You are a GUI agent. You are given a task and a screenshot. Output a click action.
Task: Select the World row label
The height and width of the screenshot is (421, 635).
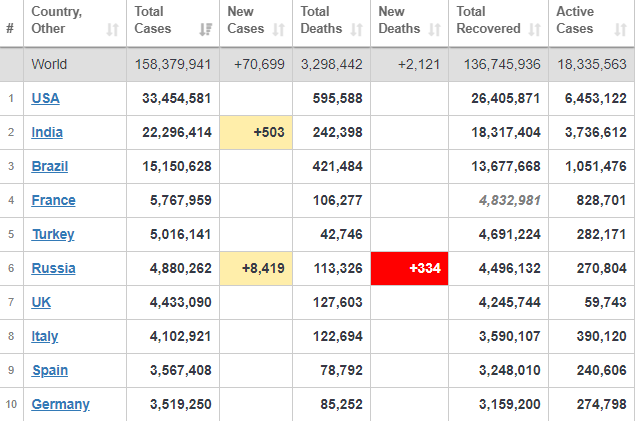click(x=49, y=64)
